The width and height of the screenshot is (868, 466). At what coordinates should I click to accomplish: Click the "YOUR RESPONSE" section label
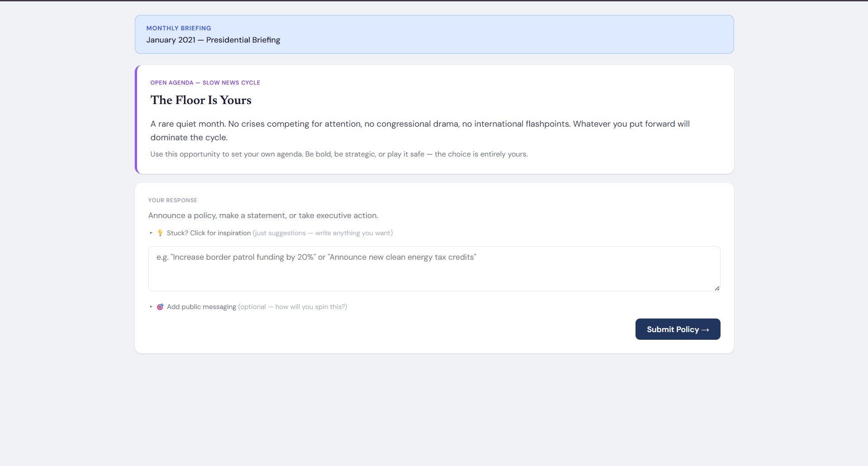[x=173, y=200]
